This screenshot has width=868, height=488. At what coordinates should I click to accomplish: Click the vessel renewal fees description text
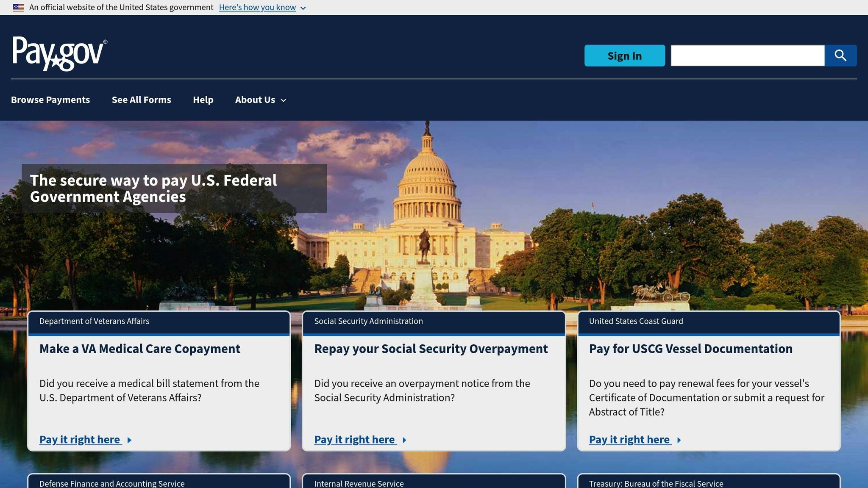[x=707, y=397]
